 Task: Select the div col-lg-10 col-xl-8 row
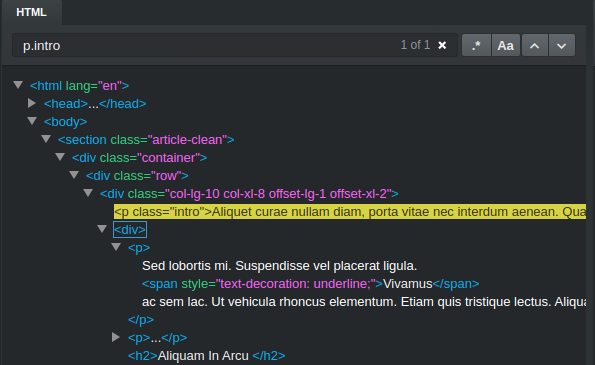249,194
